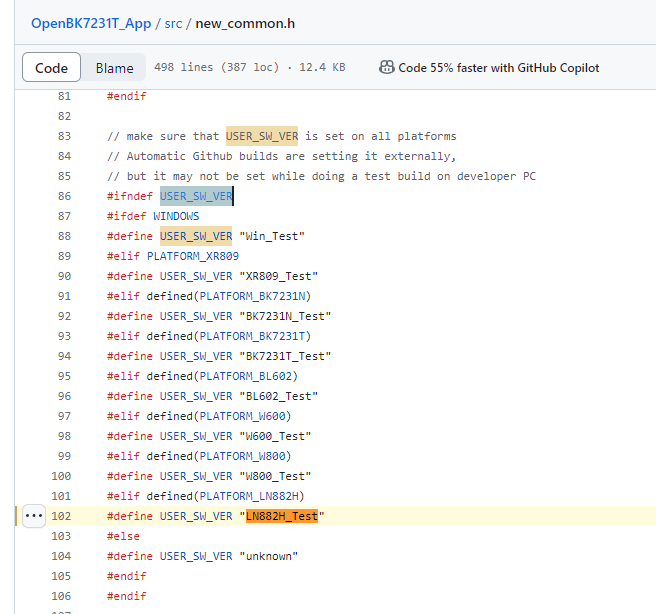Open the OpenBK7231T_App repository link
The image size is (656, 614).
coord(90,22)
